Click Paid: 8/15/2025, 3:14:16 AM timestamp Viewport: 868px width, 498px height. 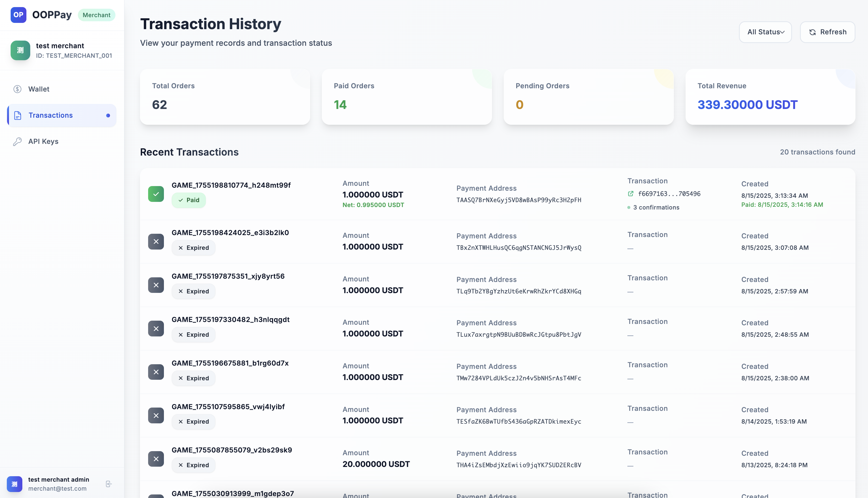(782, 205)
